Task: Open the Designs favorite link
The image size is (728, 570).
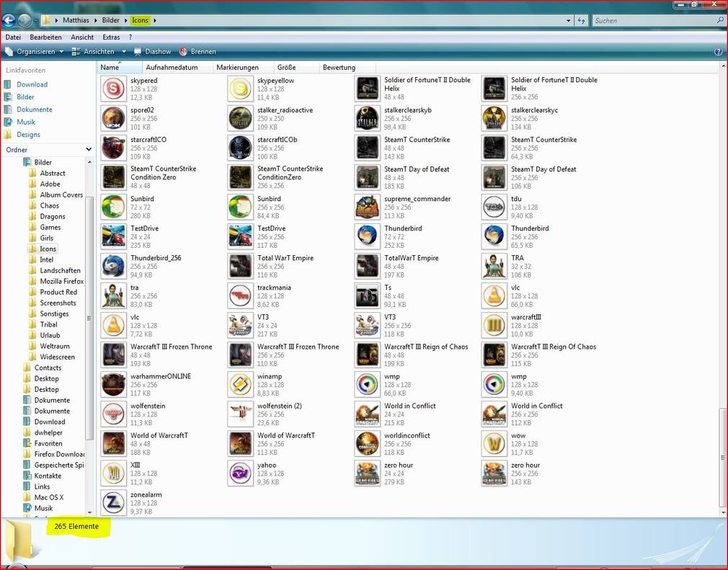Action: [x=28, y=135]
